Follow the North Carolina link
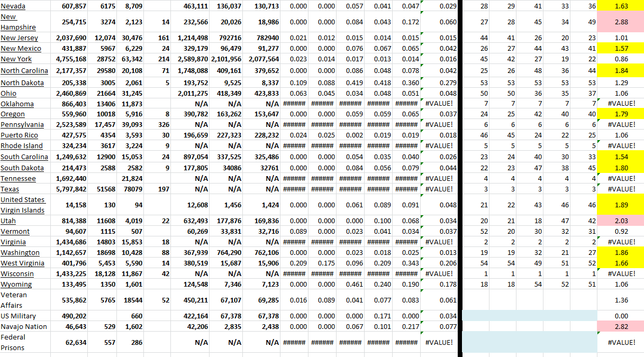The width and height of the screenshot is (644, 357). tap(24, 71)
